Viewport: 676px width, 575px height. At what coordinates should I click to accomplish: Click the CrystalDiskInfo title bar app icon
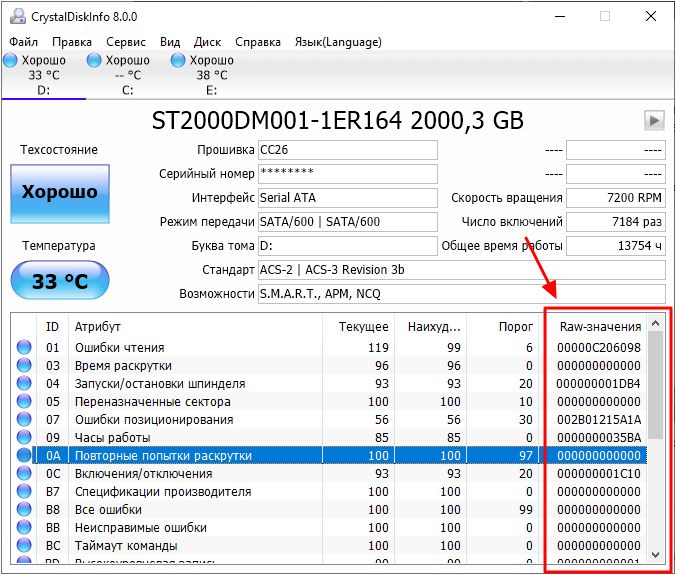coord(18,16)
